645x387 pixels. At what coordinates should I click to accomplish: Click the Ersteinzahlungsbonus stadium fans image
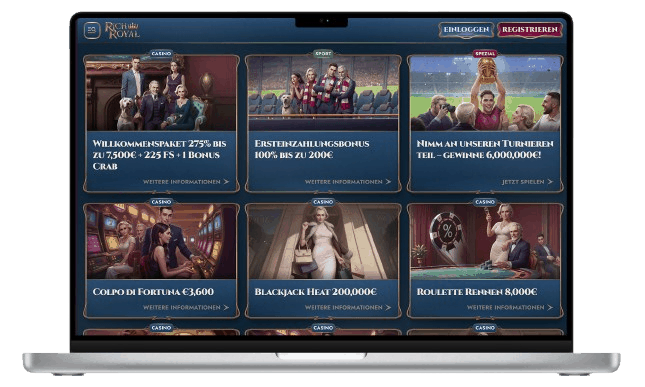323,94
